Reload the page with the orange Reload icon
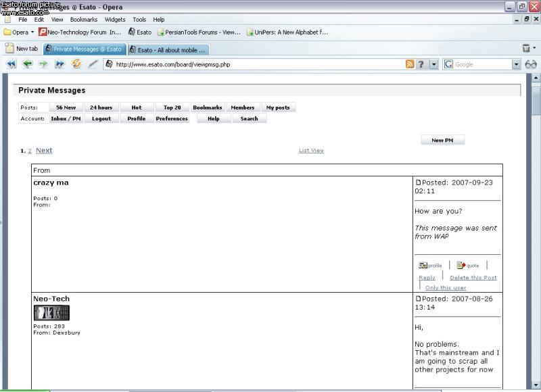Viewport: 541px width, 392px height. 76,64
